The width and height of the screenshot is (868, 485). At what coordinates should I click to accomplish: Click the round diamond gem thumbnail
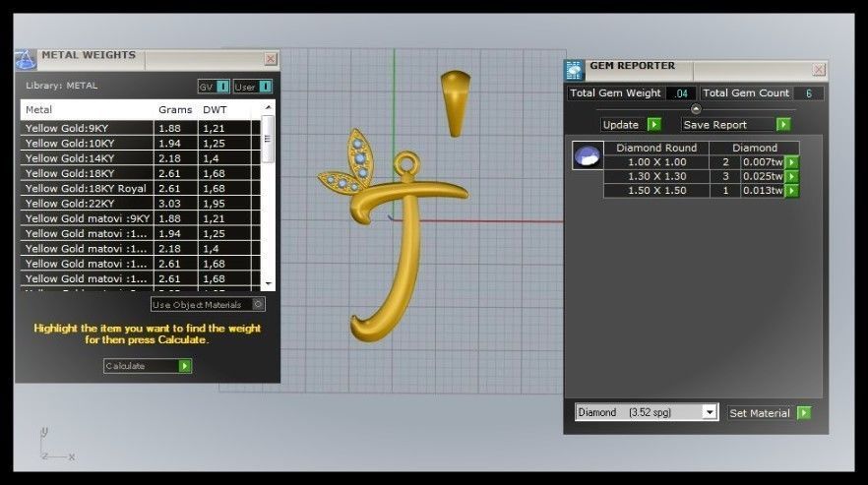click(588, 155)
